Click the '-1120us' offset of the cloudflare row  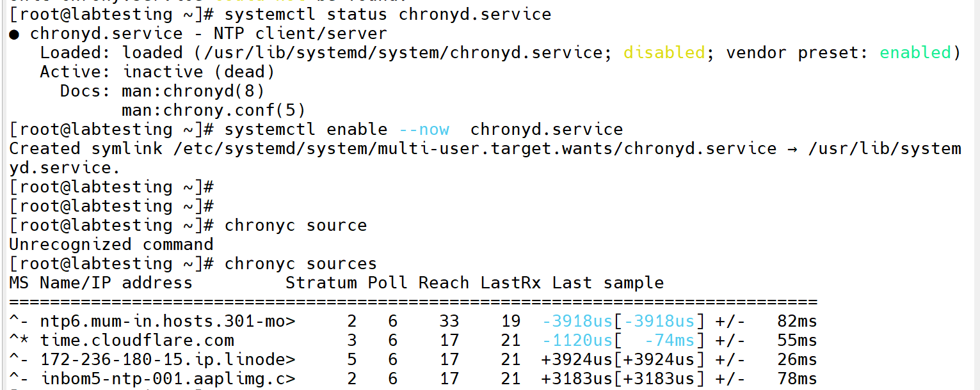coord(577,340)
